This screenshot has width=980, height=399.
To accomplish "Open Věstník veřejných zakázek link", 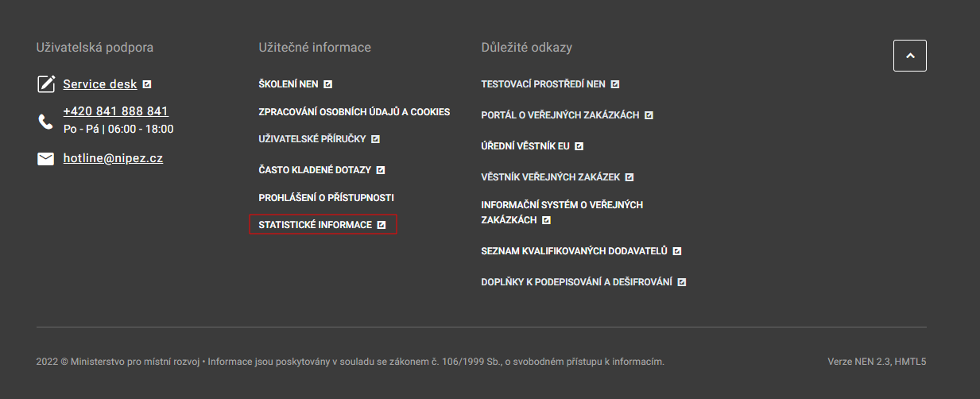I will 551,177.
